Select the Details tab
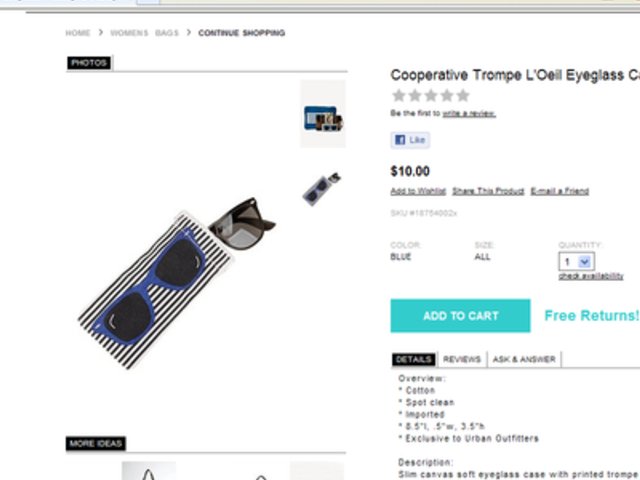640x480 pixels. tap(413, 359)
